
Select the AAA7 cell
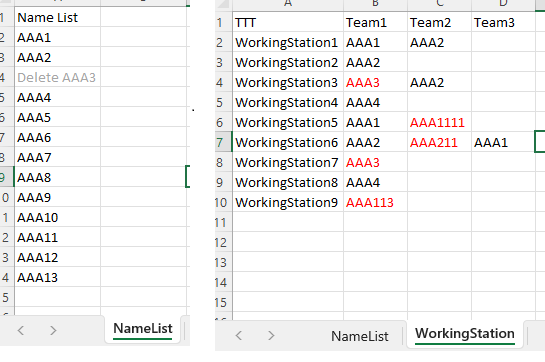pyautogui.click(x=57, y=157)
